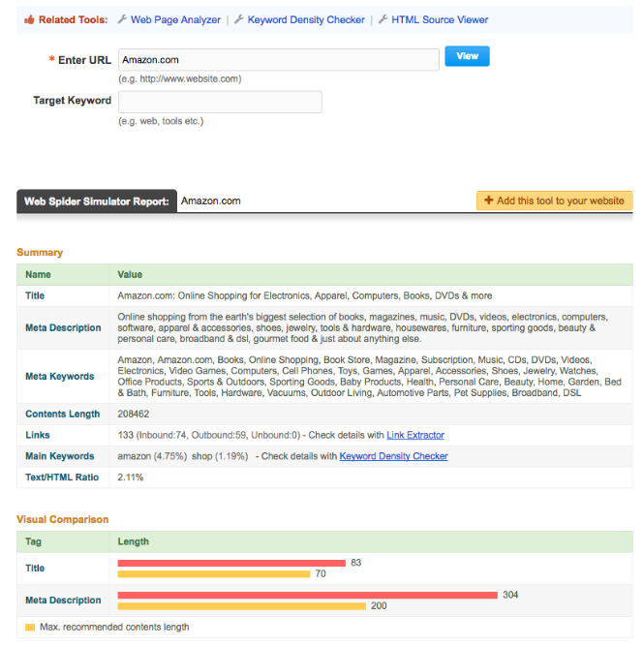Click the Tag column header
This screenshot has height=647, width=644.
33,541
